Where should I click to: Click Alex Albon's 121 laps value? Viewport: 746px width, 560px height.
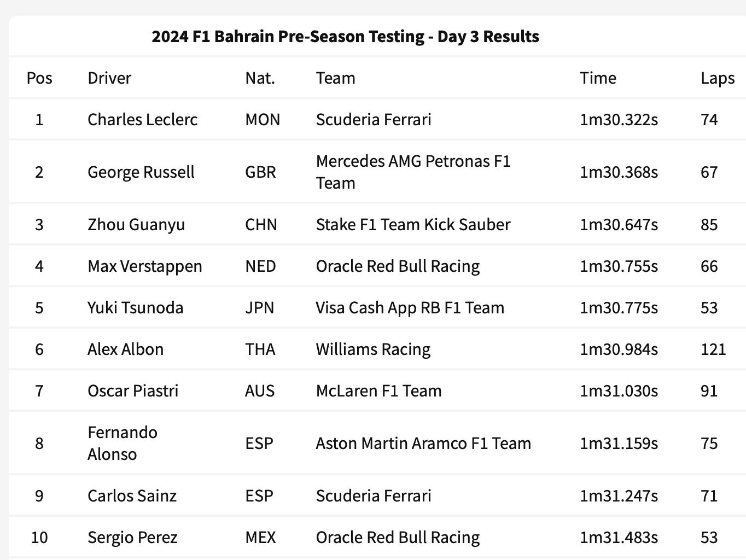[x=713, y=349]
